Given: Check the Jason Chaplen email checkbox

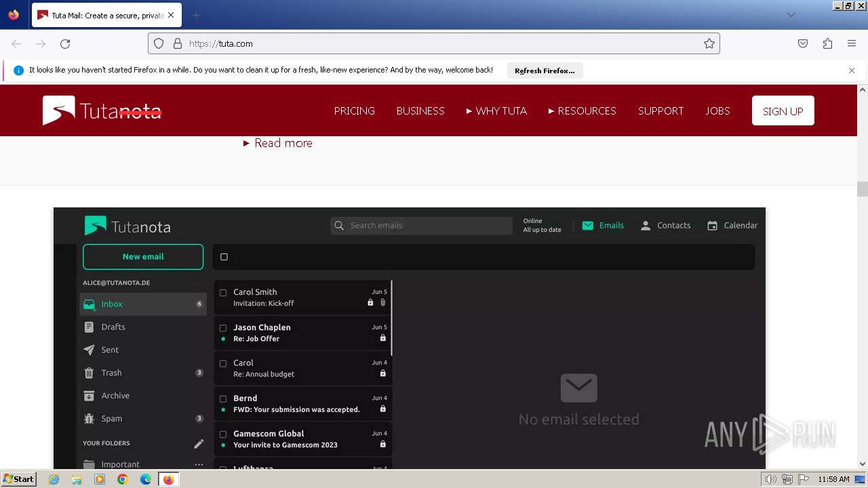Looking at the screenshot, I should (x=223, y=328).
